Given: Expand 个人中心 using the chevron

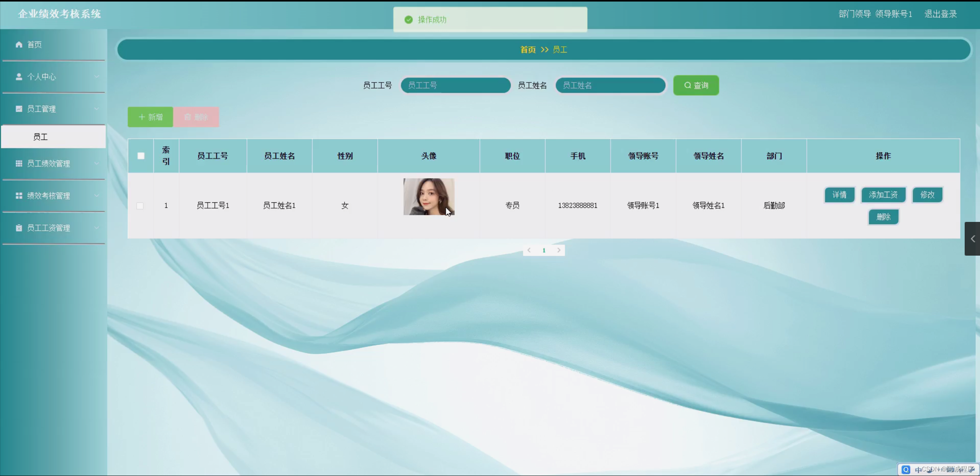Looking at the screenshot, I should pyautogui.click(x=97, y=77).
